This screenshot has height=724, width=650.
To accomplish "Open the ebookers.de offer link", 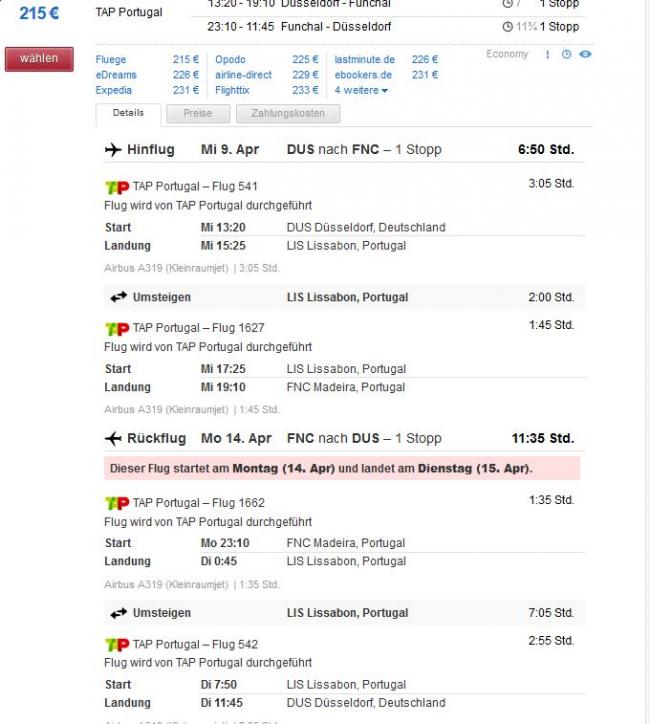I will (x=363, y=75).
